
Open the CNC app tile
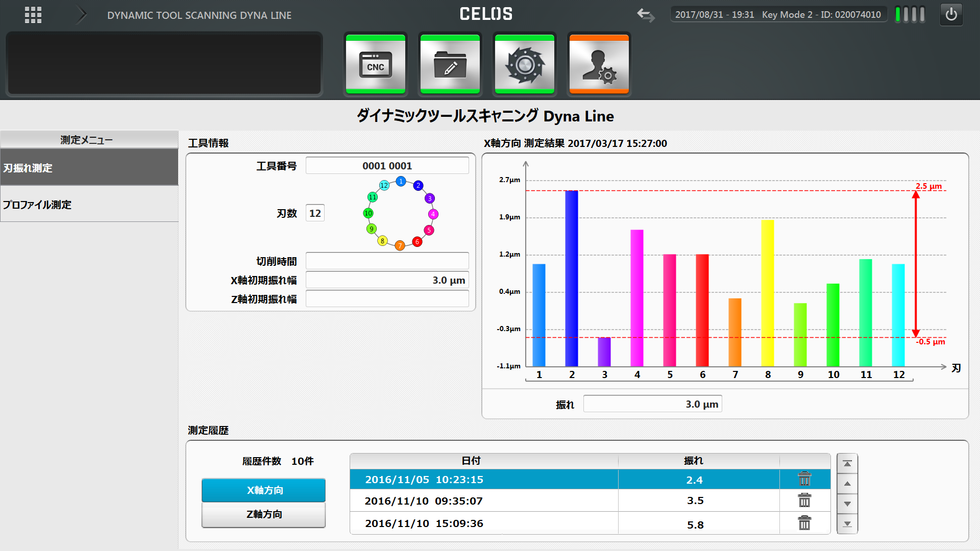376,64
